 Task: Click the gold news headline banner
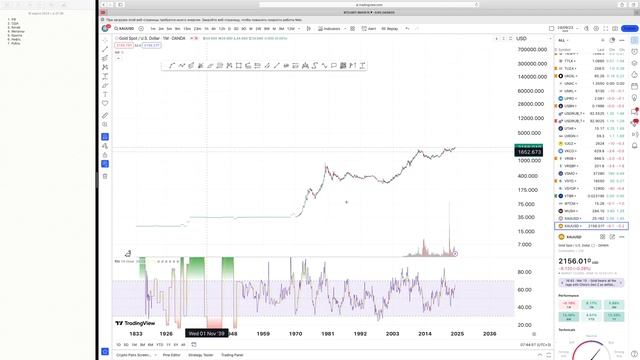(591, 282)
